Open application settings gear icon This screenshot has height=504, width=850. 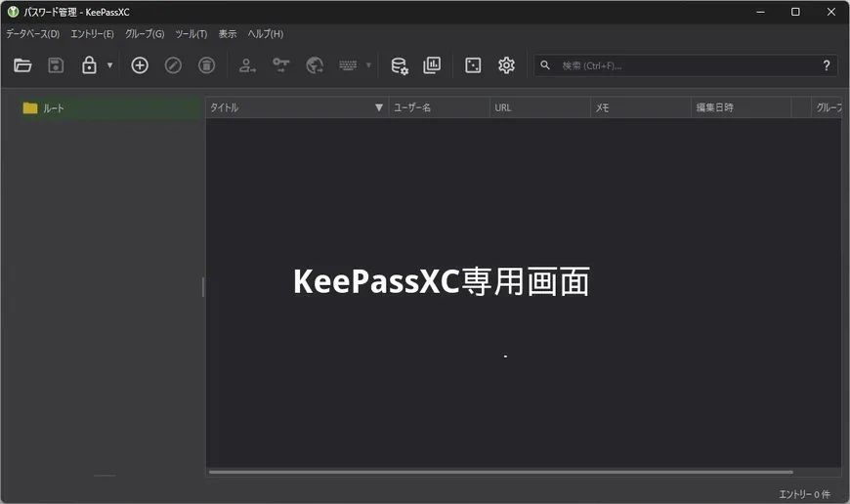[x=506, y=65]
